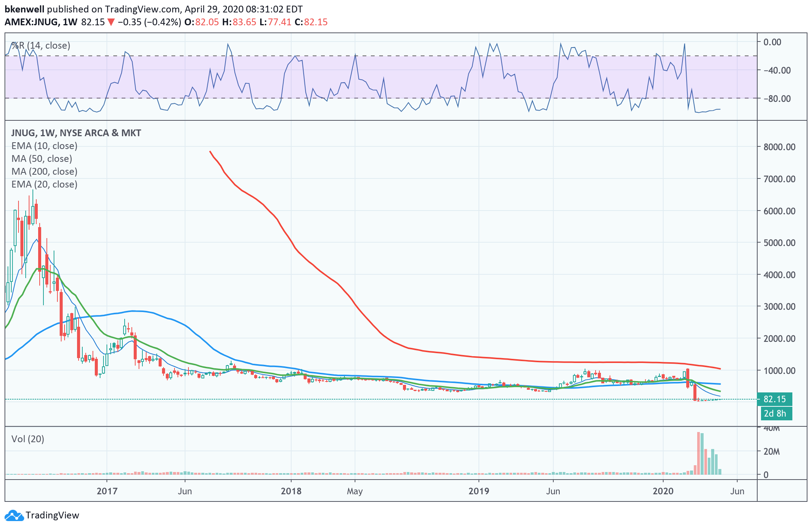
Task: Click the TradingView cloud logo icon
Action: pyautogui.click(x=14, y=515)
